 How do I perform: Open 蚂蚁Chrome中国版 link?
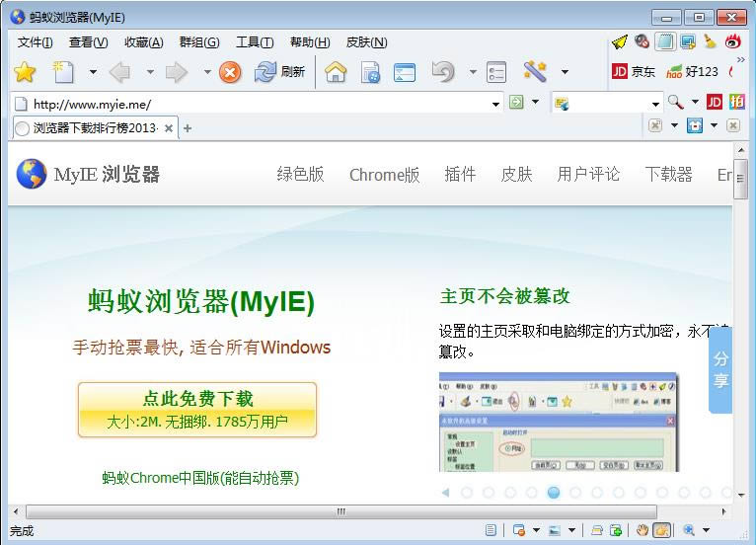click(x=200, y=478)
